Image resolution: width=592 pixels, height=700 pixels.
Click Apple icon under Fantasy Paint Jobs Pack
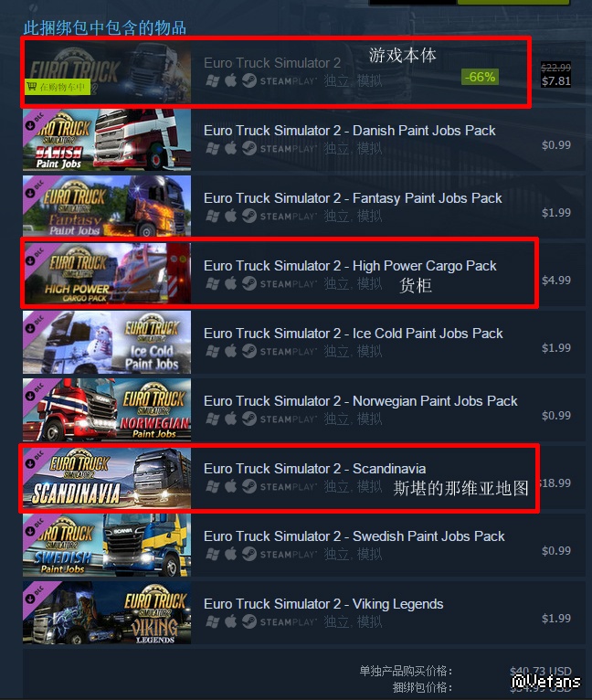[230, 216]
